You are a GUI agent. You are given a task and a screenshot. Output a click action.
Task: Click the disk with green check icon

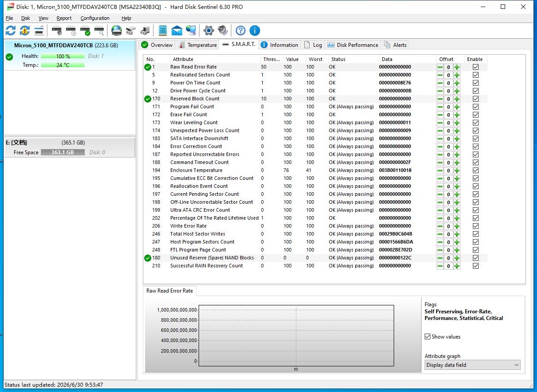click(x=85, y=30)
